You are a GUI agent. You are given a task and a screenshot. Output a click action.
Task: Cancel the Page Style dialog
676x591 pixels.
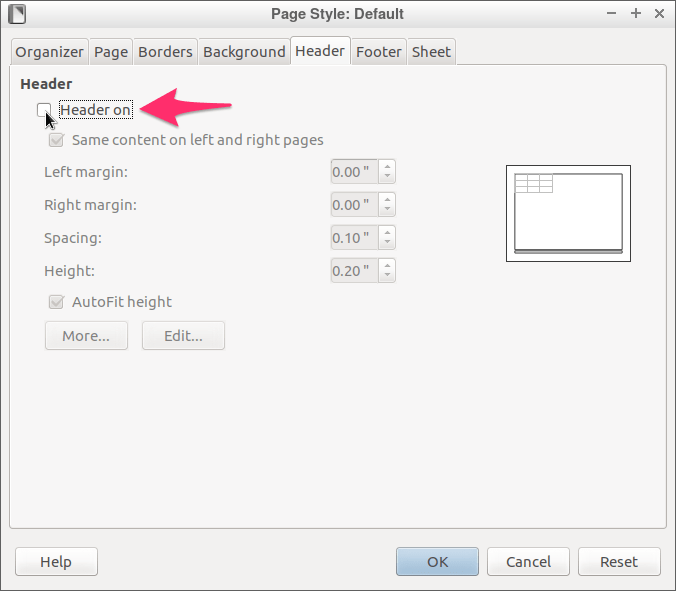tap(528, 562)
